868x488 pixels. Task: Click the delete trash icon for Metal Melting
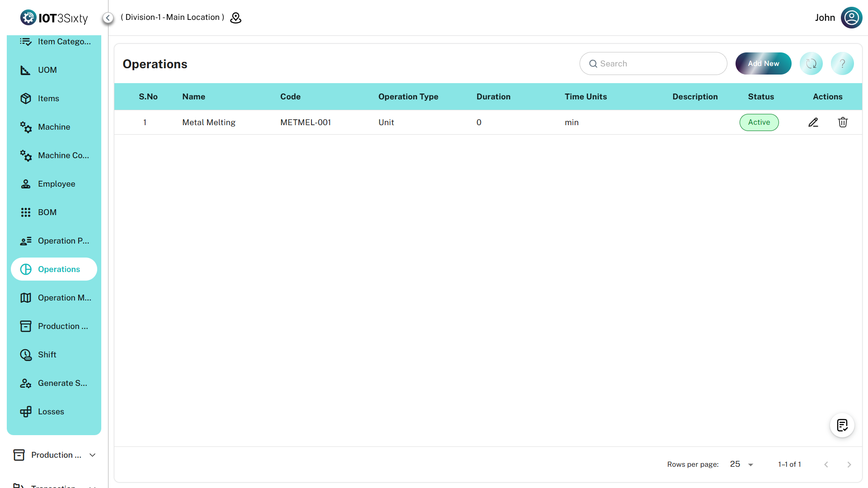click(843, 122)
